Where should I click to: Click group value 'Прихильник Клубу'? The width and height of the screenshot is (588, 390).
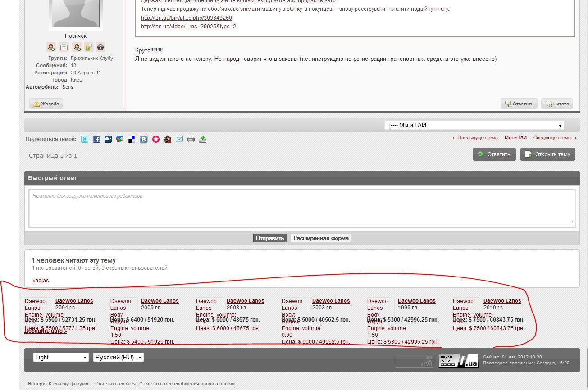[x=92, y=58]
